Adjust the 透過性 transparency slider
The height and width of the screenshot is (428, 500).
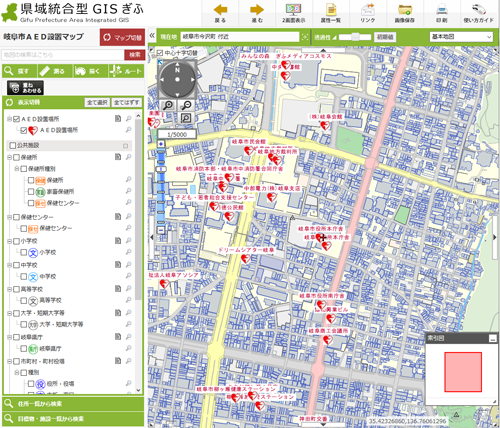355,37
